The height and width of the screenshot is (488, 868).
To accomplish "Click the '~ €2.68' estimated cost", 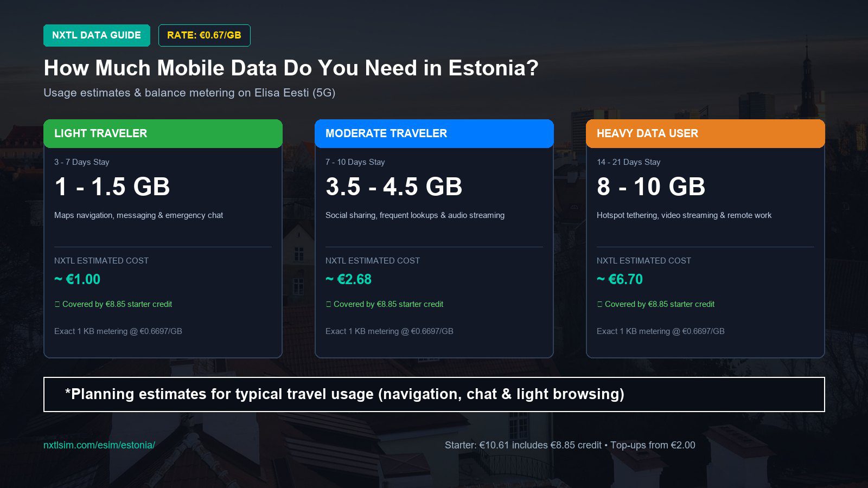I will point(348,279).
